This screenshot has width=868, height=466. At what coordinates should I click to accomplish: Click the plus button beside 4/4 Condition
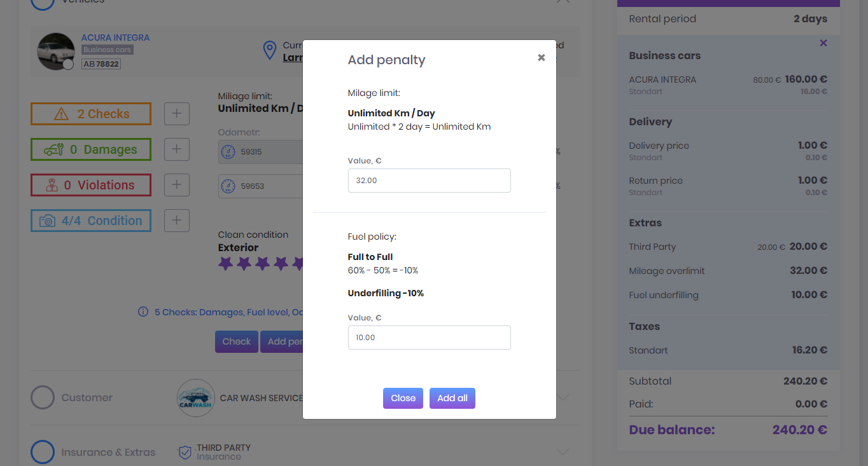pos(177,221)
